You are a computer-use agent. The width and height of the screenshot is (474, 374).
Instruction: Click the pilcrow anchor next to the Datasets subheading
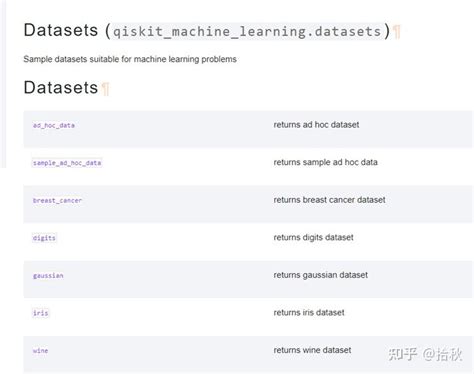point(105,89)
